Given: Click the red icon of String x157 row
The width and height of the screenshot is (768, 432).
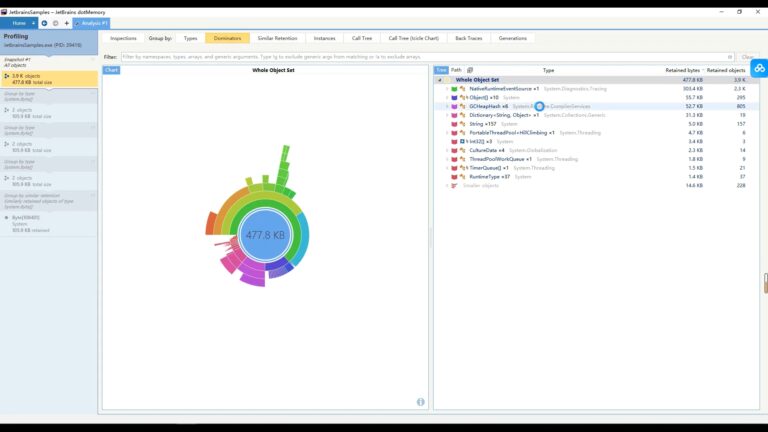Looking at the screenshot, I should (x=454, y=124).
